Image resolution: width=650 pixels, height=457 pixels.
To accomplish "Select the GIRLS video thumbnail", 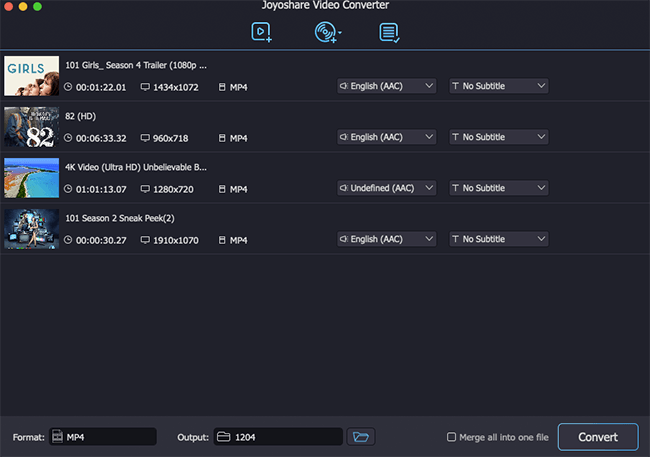I will click(32, 76).
